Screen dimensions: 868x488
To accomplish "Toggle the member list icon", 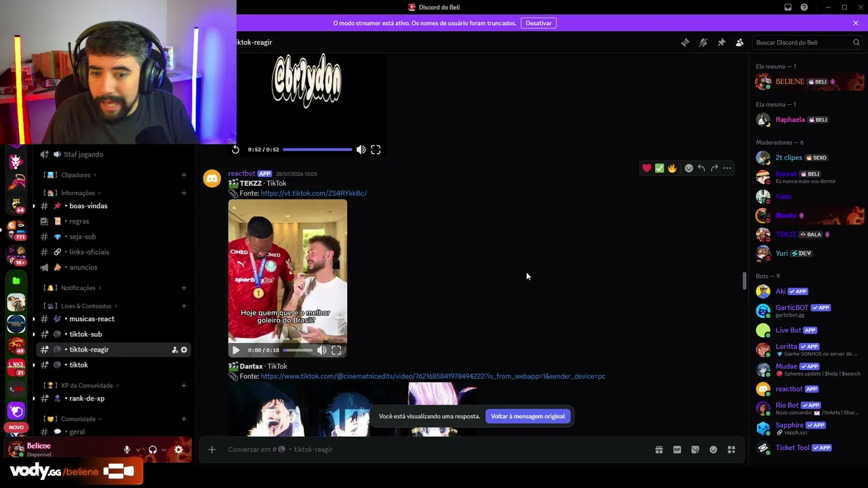I will pyautogui.click(x=740, y=42).
